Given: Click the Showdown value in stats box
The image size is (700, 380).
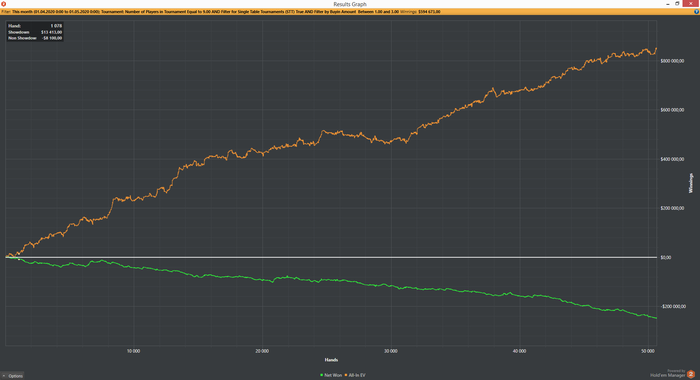Looking at the screenshot, I should 51,32.
